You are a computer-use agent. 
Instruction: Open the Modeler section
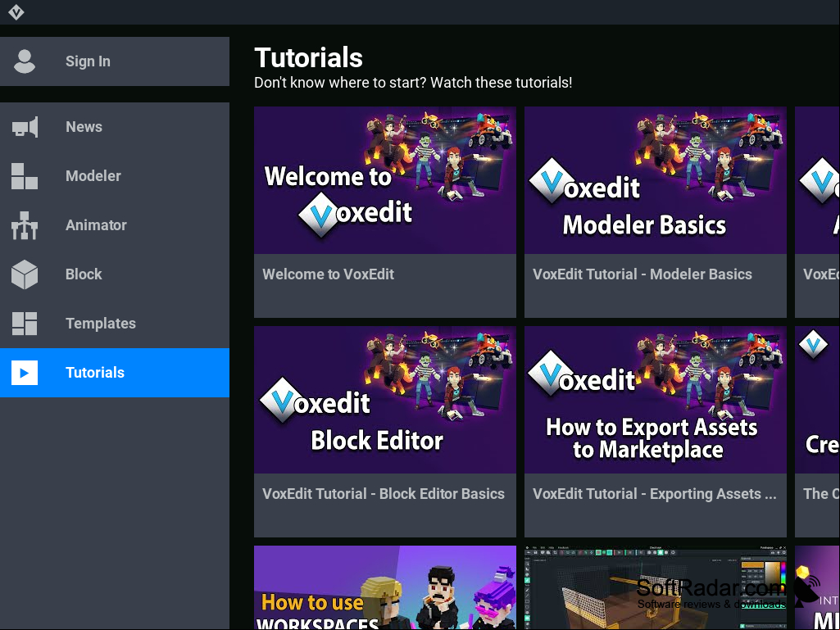coord(115,176)
